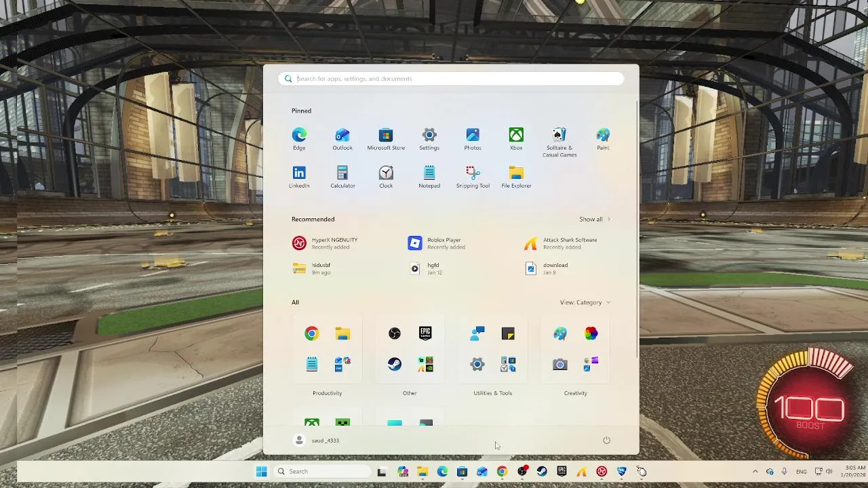
Task: Open pinned Outlook in Start menu
Action: pyautogui.click(x=342, y=139)
